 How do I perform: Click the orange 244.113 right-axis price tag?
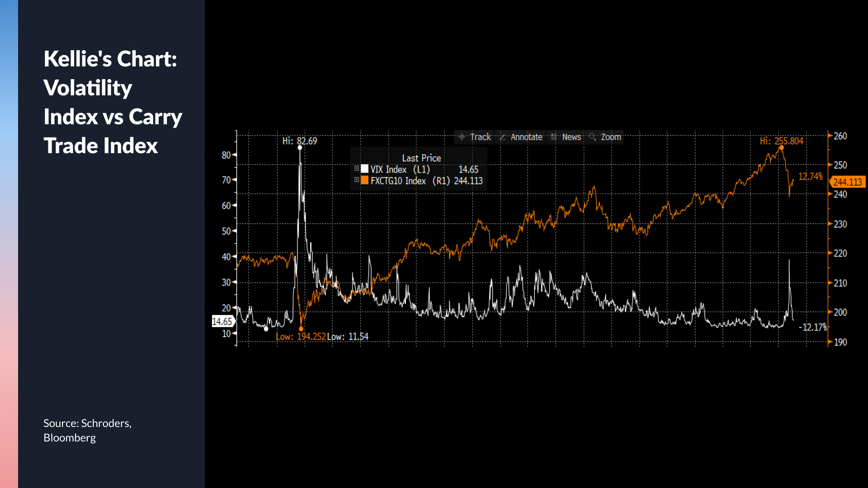point(848,182)
